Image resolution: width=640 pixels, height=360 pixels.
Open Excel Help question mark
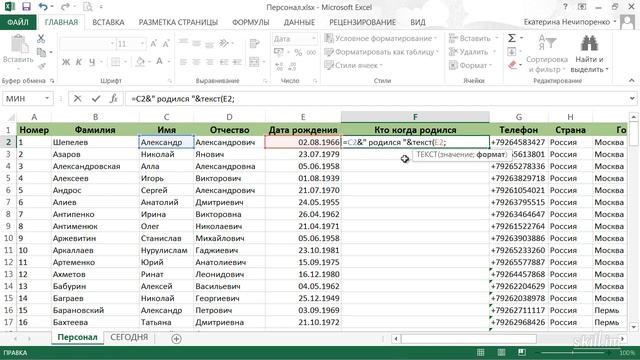tap(565, 7)
